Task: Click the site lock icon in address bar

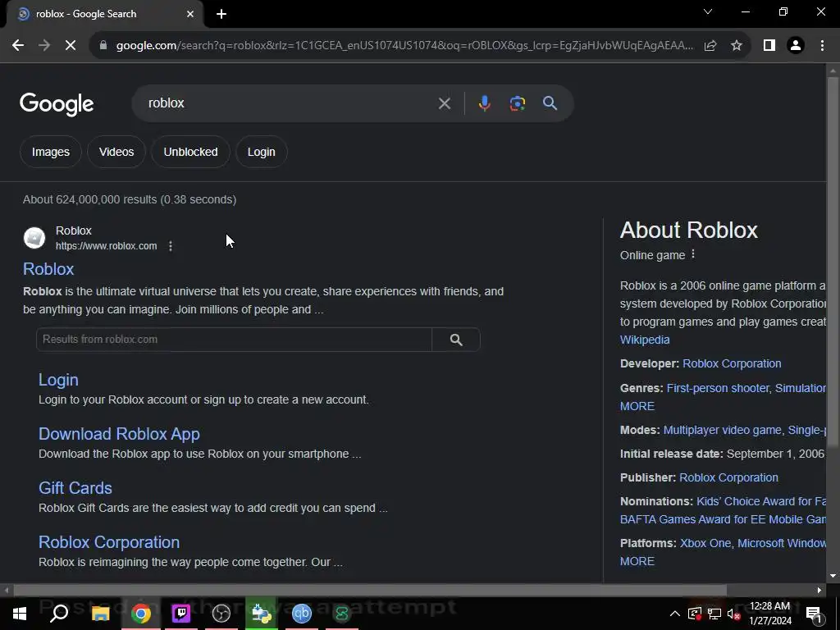Action: click(103, 46)
